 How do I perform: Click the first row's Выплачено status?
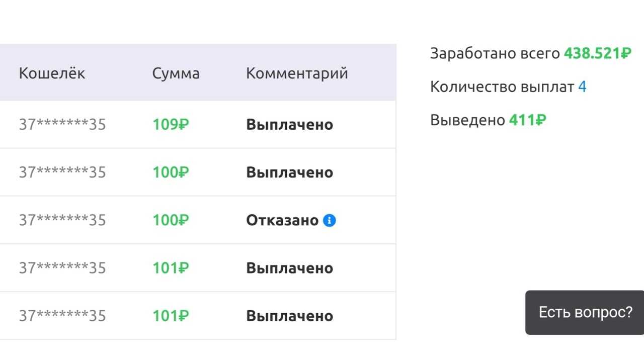(x=289, y=125)
